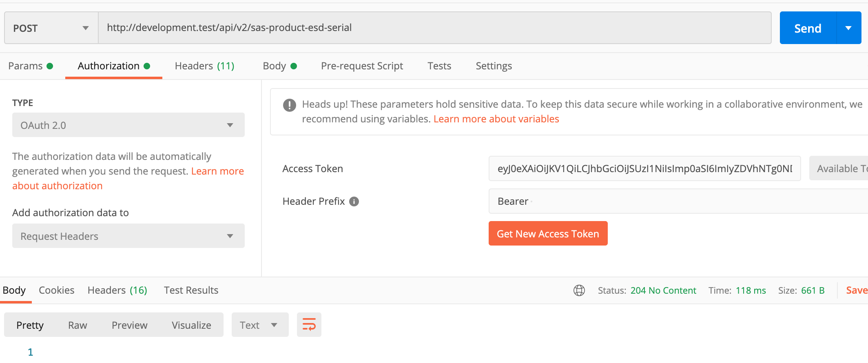Switch response view to Preview
Viewport: 868px width, 363px height.
pyautogui.click(x=129, y=325)
